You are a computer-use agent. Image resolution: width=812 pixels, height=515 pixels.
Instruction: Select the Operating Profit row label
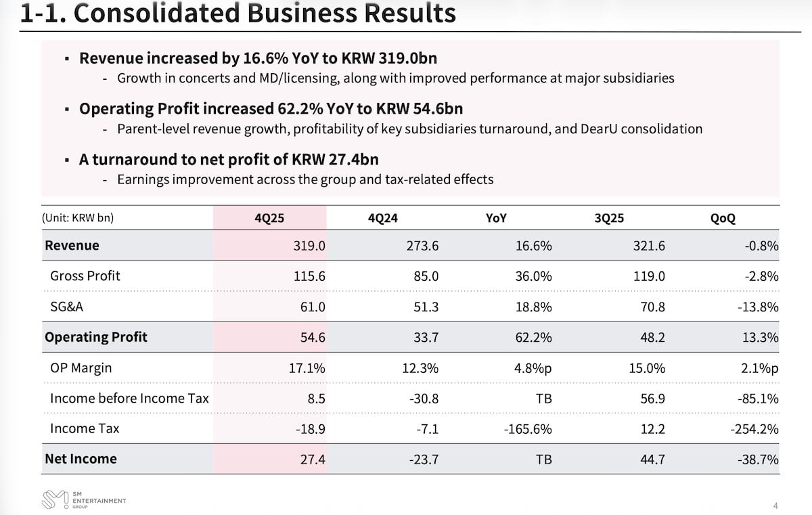pos(95,337)
